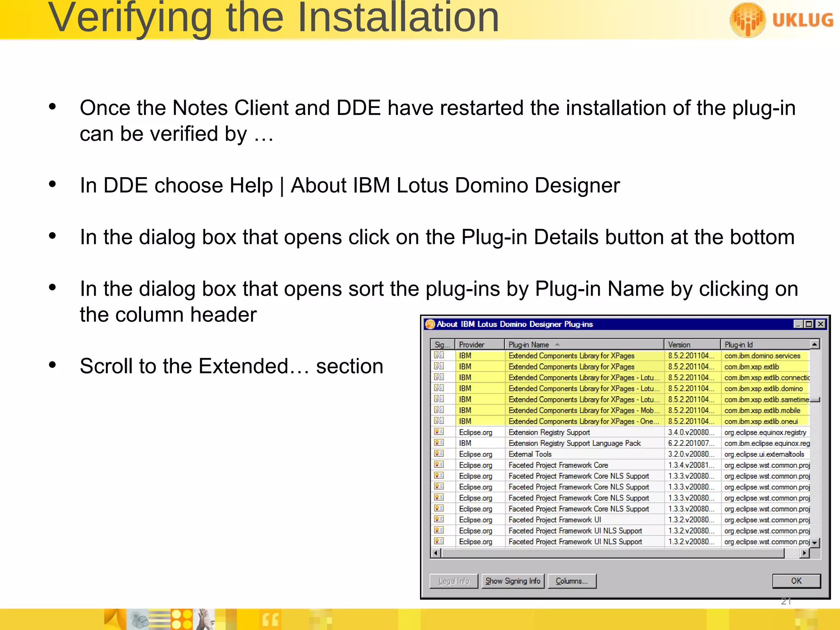Image resolution: width=840 pixels, height=630 pixels.
Task: Click signature icon for com.ibm.xsp.extlib.domino row
Action: [x=439, y=388]
